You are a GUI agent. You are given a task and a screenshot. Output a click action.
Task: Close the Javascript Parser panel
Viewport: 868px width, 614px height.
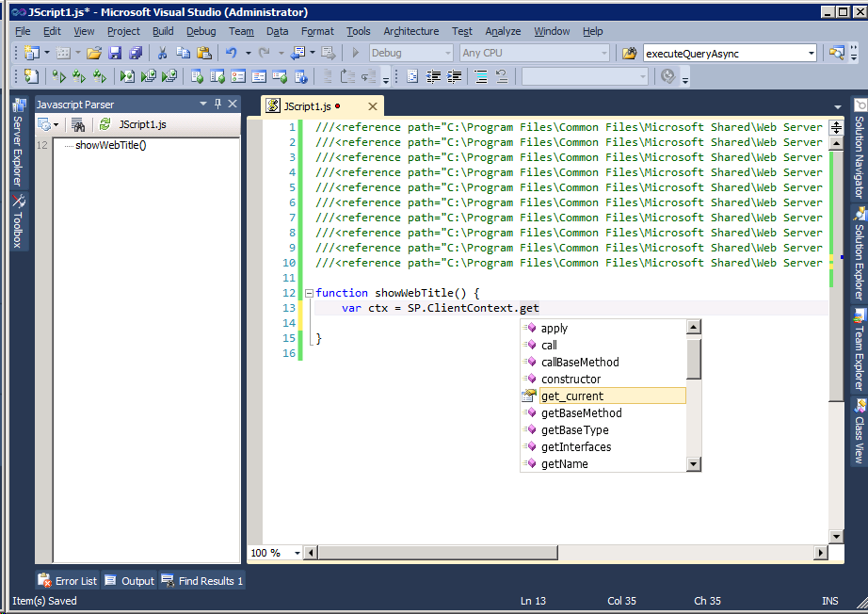click(x=233, y=104)
